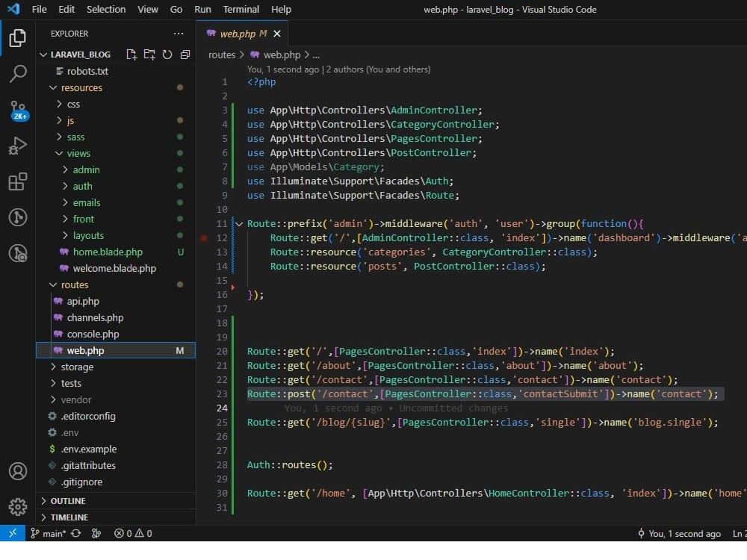Click 'You, 1 second ago' blame in status bar
This screenshot has height=560, width=747.
[679, 533]
